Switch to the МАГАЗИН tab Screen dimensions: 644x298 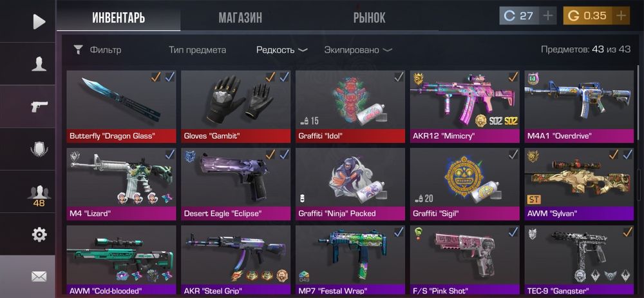coord(240,17)
